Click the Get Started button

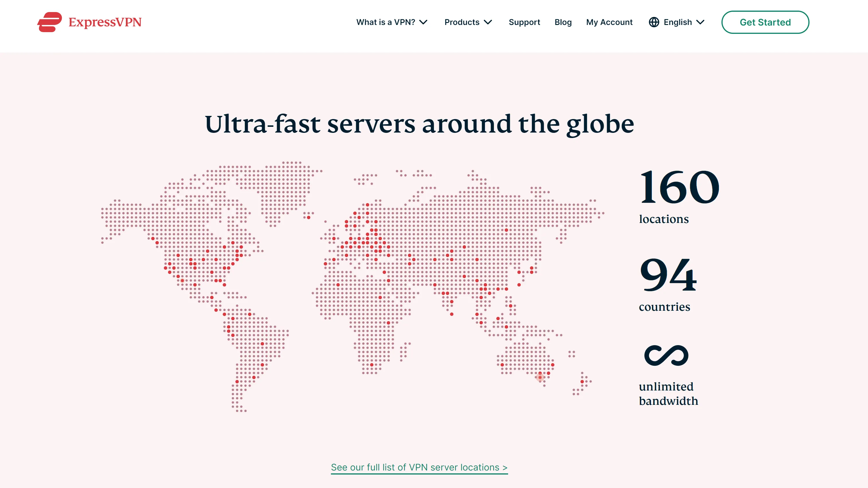[765, 22]
